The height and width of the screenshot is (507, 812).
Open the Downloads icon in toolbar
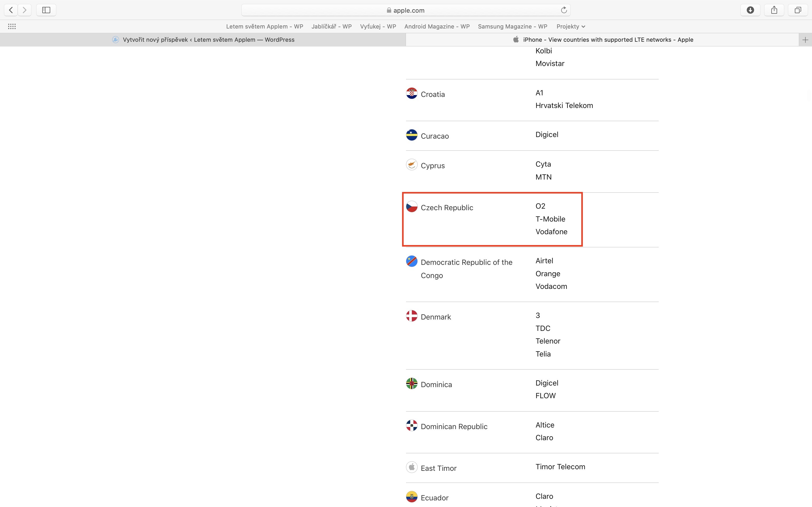coord(750,10)
